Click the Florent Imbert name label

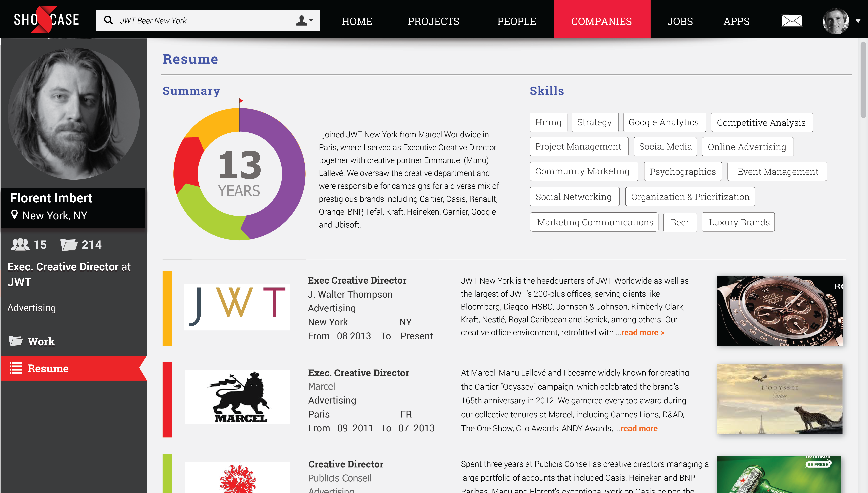51,198
